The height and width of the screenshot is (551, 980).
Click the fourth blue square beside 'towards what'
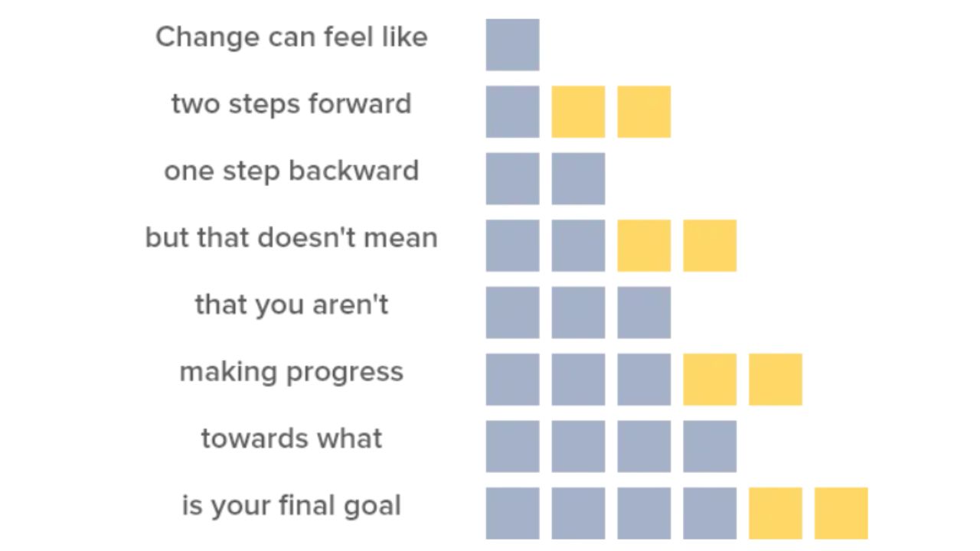point(710,446)
